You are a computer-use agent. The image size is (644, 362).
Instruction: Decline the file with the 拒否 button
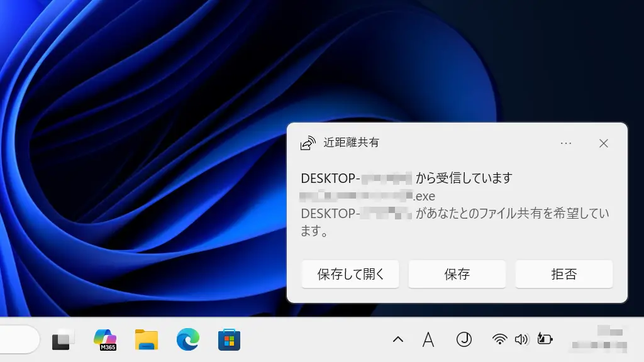tap(563, 274)
